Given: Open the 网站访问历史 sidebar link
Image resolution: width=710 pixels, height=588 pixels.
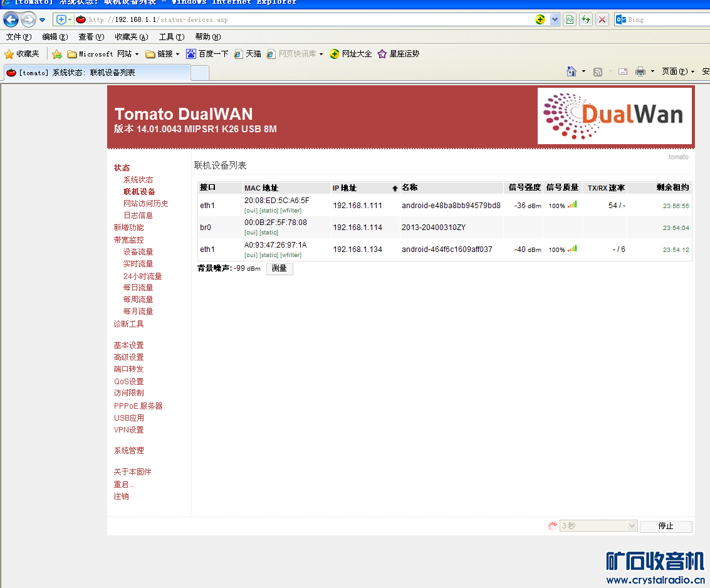Looking at the screenshot, I should (145, 203).
